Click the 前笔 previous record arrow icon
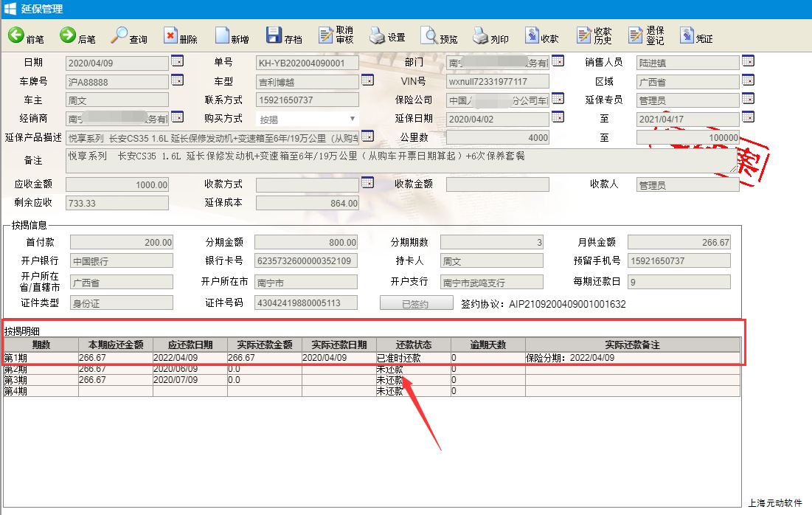This screenshot has height=515, width=812. (16, 35)
